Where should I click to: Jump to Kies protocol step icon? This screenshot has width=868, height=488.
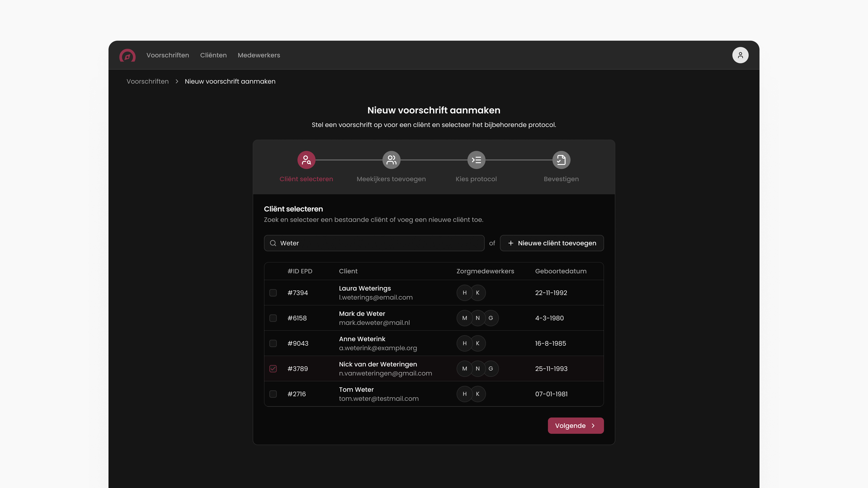(x=476, y=160)
